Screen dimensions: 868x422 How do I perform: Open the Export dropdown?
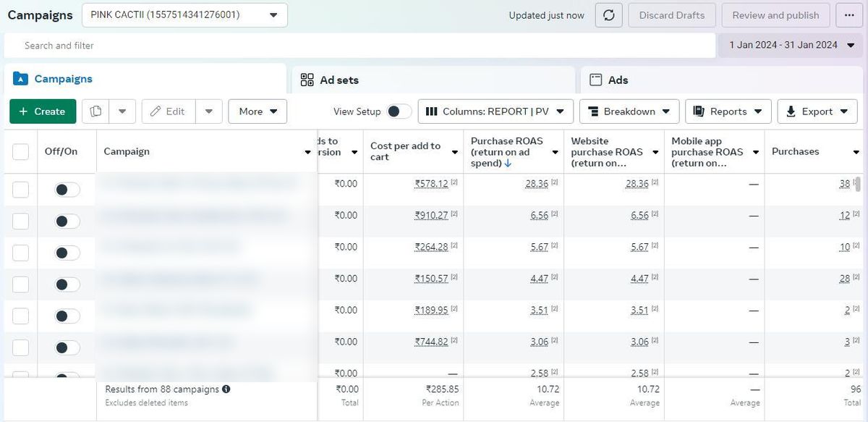(x=817, y=111)
